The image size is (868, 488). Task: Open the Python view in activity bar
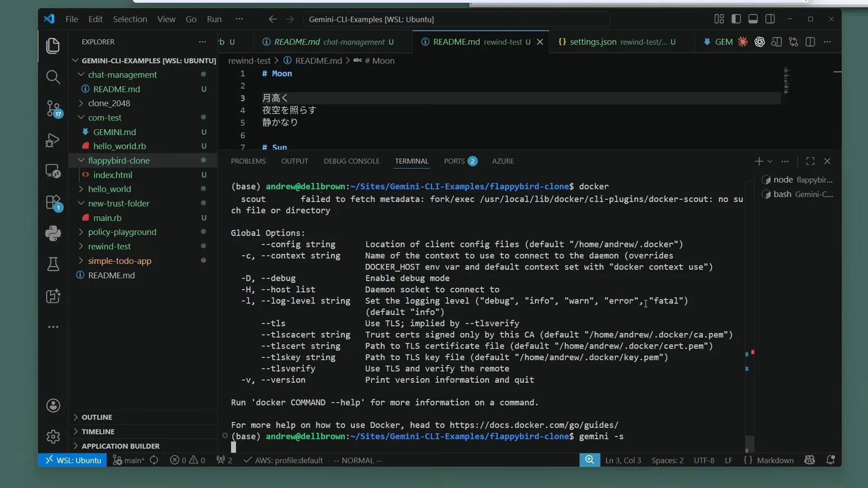click(53, 233)
